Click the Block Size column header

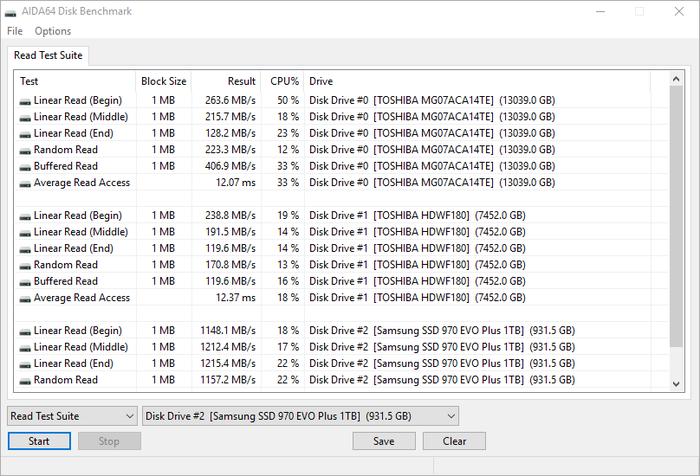pyautogui.click(x=163, y=81)
